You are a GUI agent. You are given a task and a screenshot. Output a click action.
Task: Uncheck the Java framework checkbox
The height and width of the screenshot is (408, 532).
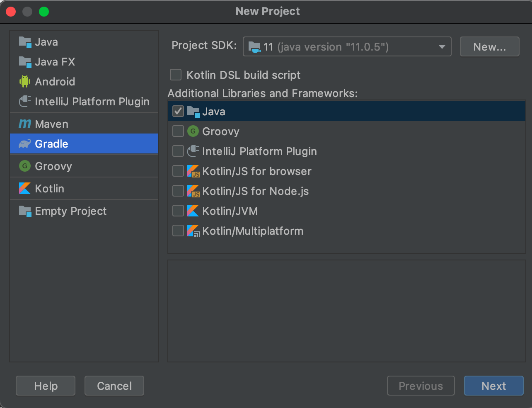point(178,111)
